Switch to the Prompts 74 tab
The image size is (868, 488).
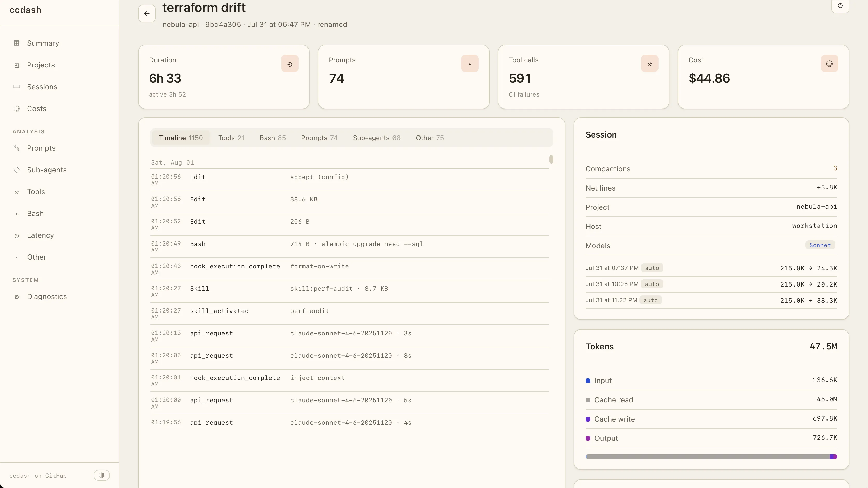(x=319, y=138)
